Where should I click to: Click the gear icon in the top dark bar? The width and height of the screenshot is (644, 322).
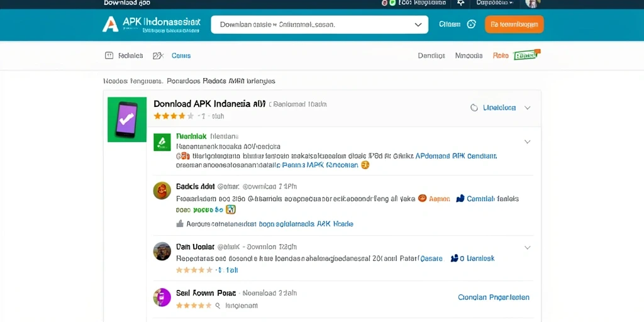[x=460, y=3]
